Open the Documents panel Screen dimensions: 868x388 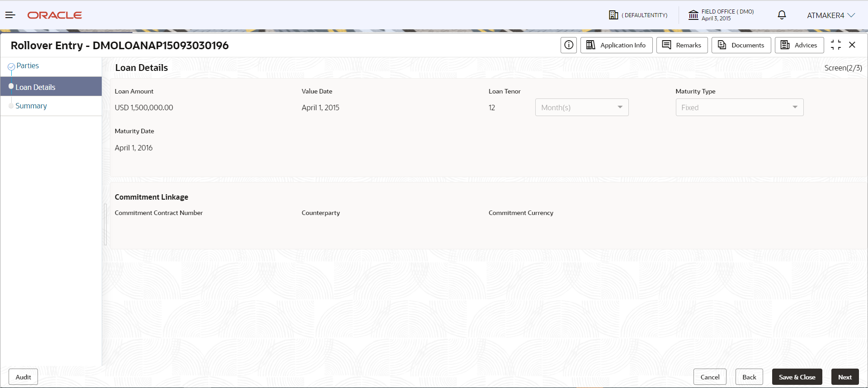[741, 45]
